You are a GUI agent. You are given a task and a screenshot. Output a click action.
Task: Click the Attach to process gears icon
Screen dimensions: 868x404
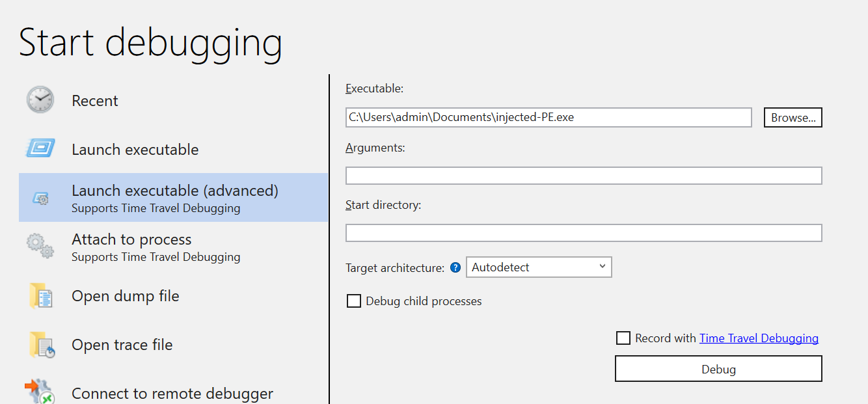(x=40, y=247)
